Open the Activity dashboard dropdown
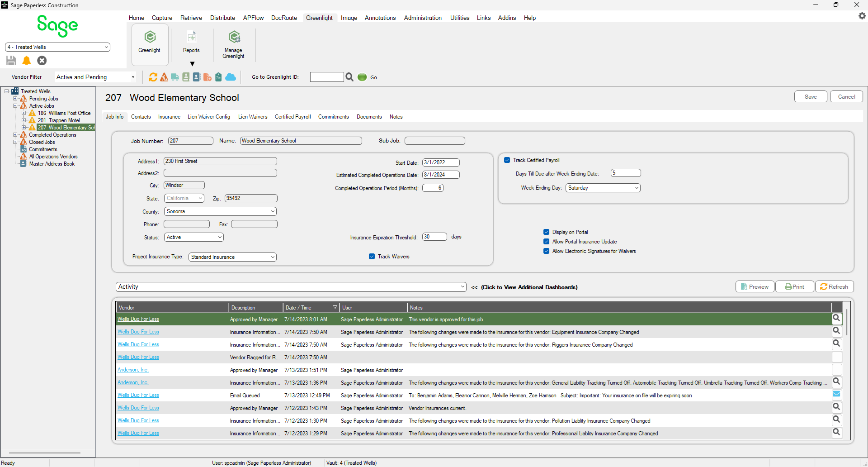The image size is (868, 467). pyautogui.click(x=291, y=287)
